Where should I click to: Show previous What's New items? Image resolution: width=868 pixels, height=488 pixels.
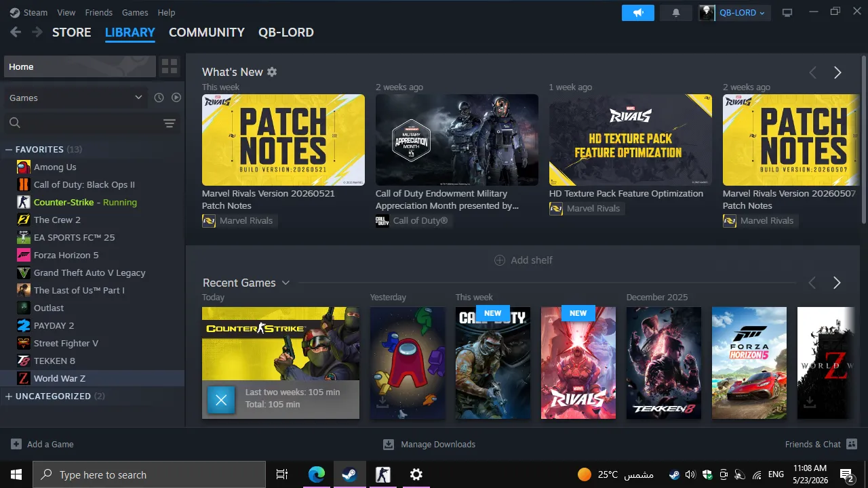(x=812, y=73)
